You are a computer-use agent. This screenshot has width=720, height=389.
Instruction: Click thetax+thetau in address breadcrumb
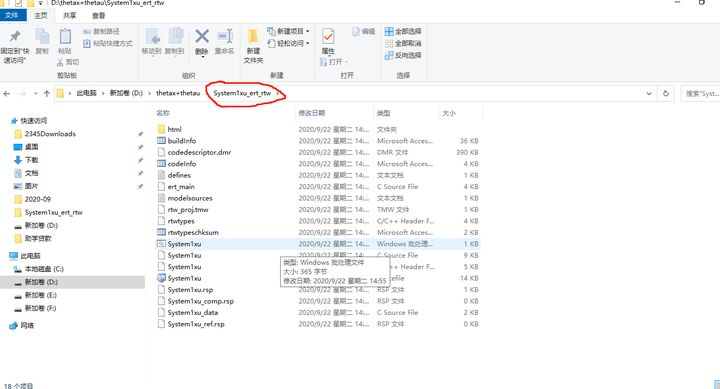[x=178, y=93]
